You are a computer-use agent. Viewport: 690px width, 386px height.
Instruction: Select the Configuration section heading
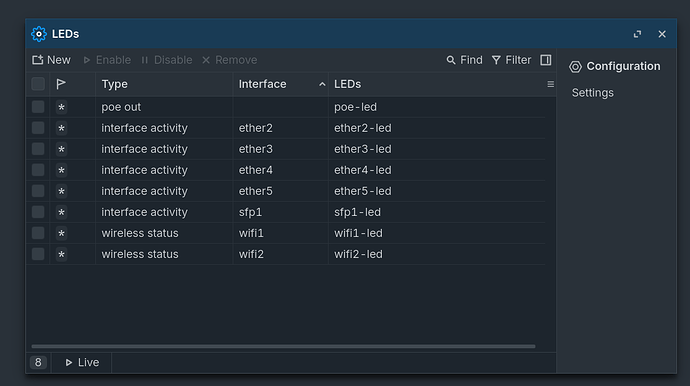pyautogui.click(x=623, y=66)
